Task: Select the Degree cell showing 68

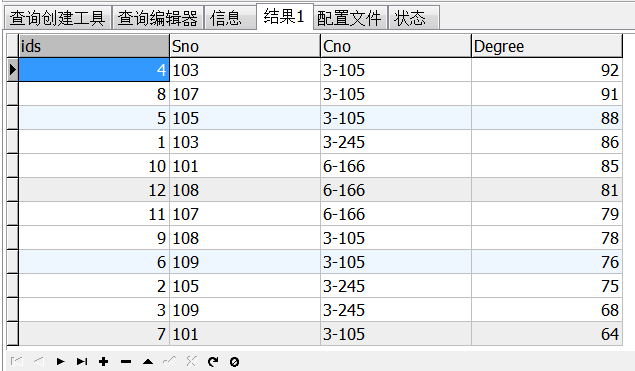Action: click(547, 310)
